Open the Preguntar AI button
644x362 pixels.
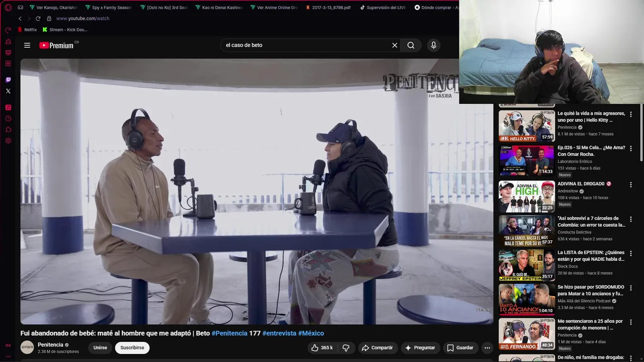420,347
